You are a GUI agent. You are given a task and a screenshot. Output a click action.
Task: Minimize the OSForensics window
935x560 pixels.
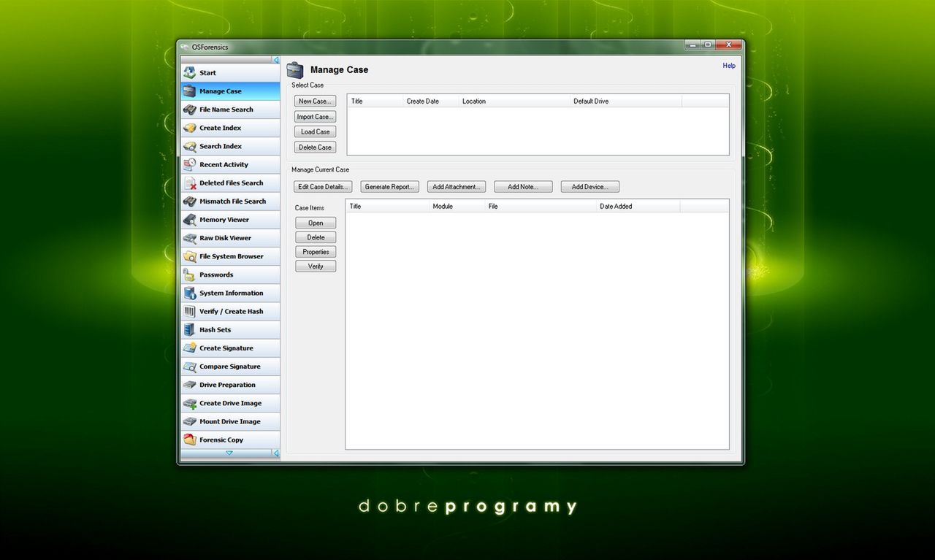(692, 45)
